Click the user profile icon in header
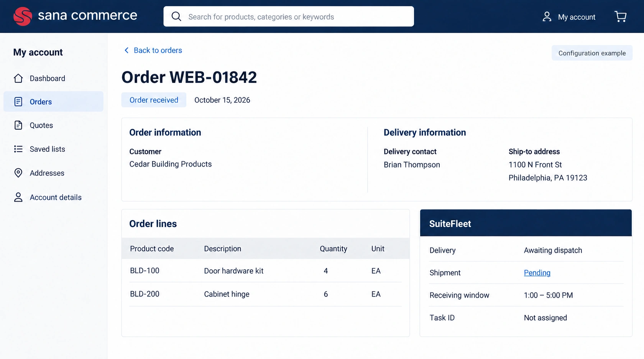644x359 pixels. [x=547, y=16]
